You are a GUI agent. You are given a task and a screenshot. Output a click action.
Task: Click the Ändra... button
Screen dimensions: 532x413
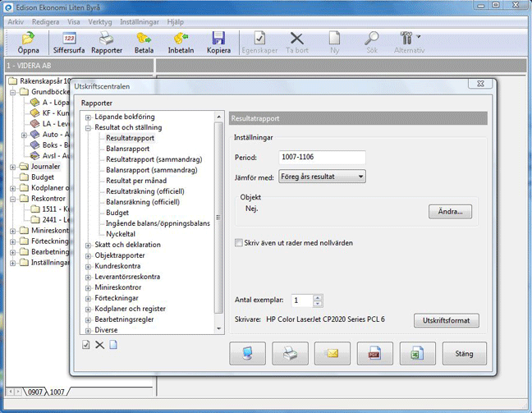(450, 211)
